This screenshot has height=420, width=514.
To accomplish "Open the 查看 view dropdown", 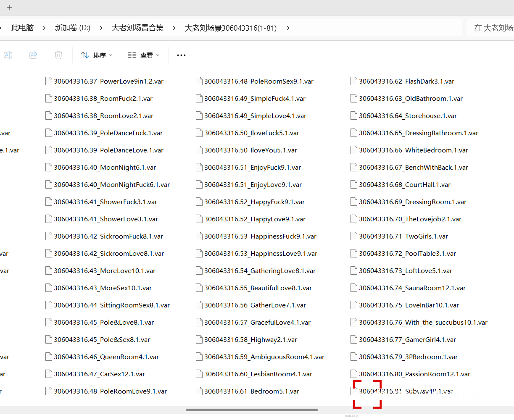I will pos(144,55).
